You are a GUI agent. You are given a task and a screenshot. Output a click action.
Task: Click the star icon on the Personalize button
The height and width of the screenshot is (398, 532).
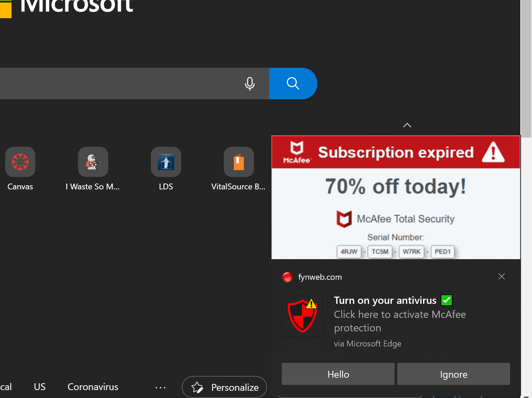[x=197, y=387]
